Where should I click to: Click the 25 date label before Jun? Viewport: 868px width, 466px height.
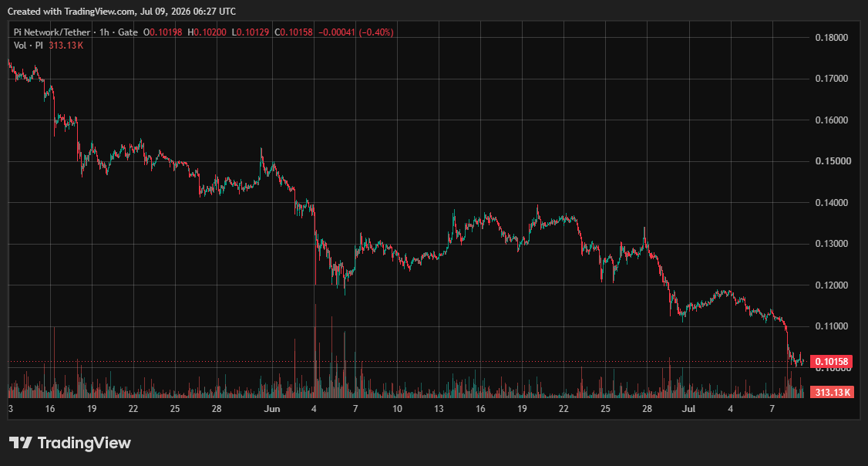[x=175, y=409]
